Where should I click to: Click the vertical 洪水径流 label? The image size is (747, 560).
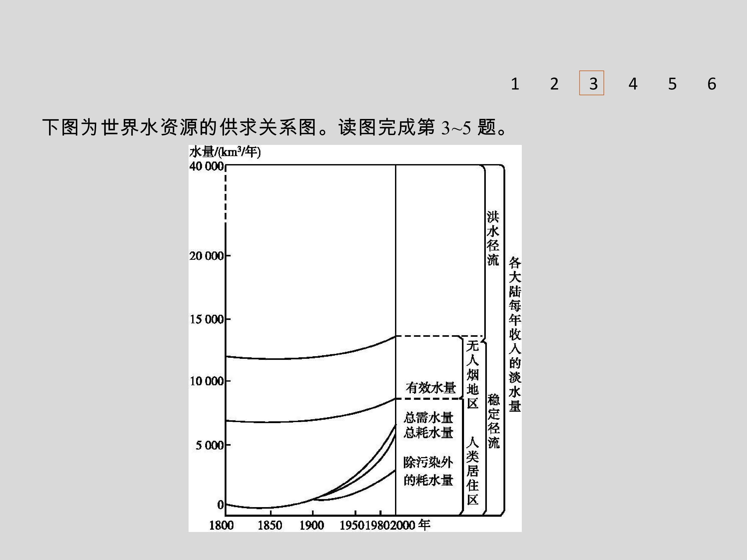(x=493, y=238)
